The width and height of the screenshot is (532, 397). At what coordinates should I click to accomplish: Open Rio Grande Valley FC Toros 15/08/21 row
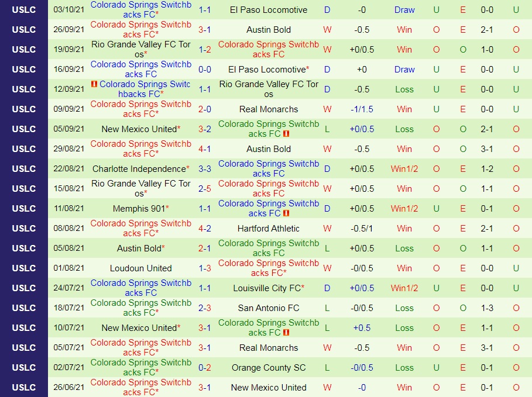click(141, 188)
